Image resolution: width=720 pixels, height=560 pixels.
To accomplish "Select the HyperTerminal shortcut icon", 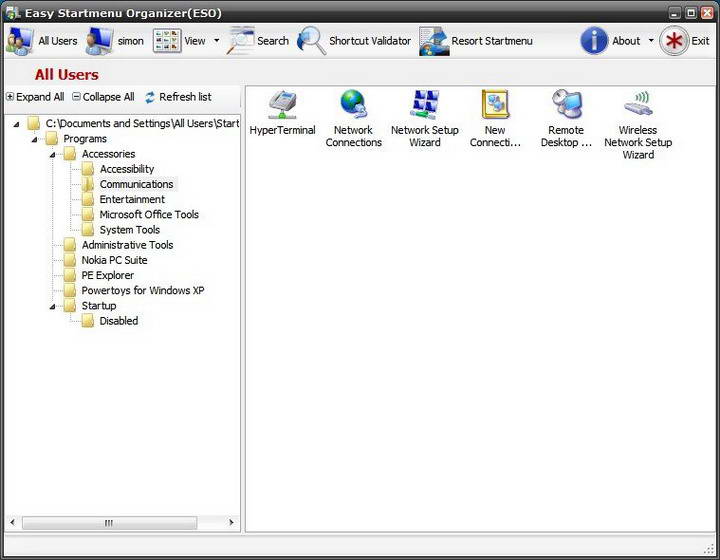I will pyautogui.click(x=282, y=105).
